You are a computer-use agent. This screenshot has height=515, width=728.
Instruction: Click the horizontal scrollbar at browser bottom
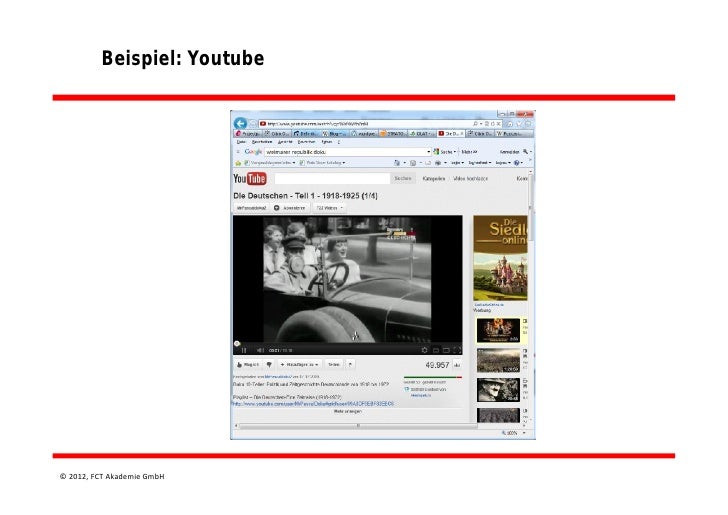358,425
